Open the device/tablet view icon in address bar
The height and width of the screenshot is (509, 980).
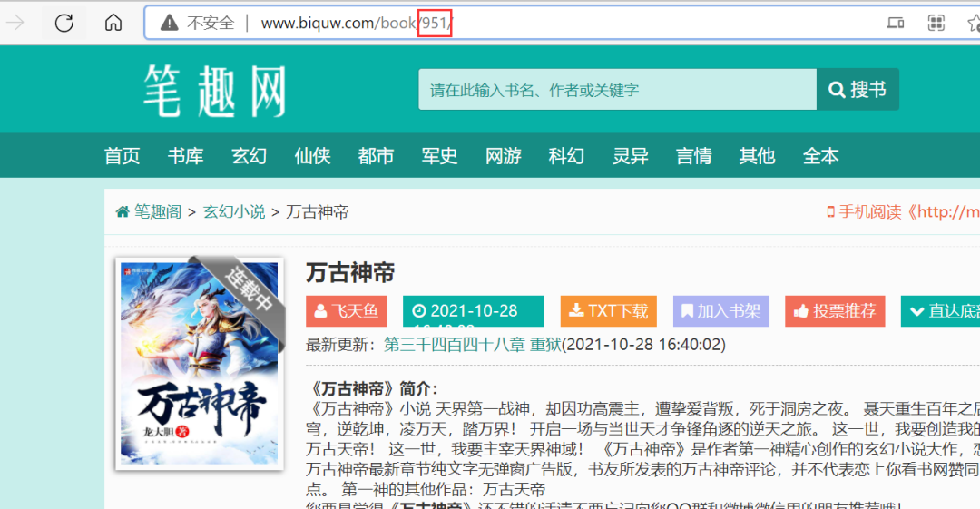pos(895,24)
